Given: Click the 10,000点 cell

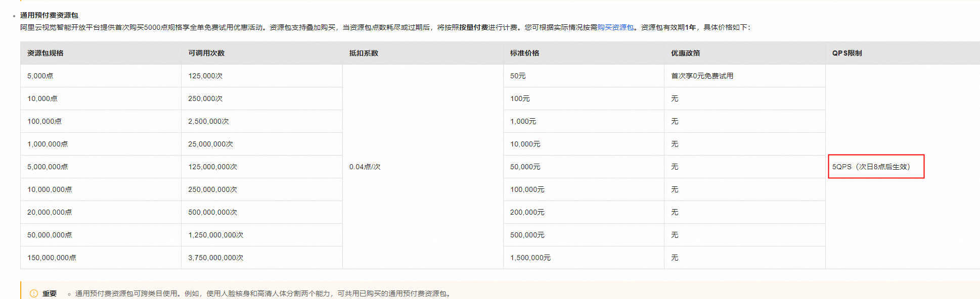Looking at the screenshot, I should [x=101, y=98].
